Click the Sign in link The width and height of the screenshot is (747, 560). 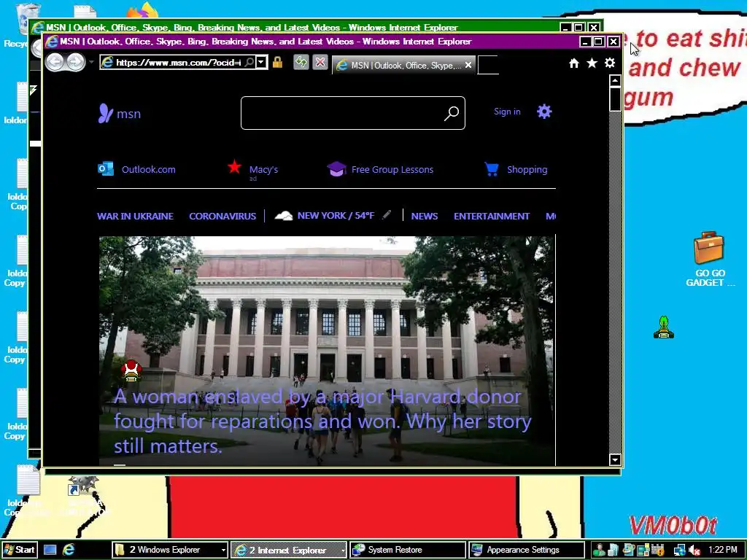click(507, 112)
